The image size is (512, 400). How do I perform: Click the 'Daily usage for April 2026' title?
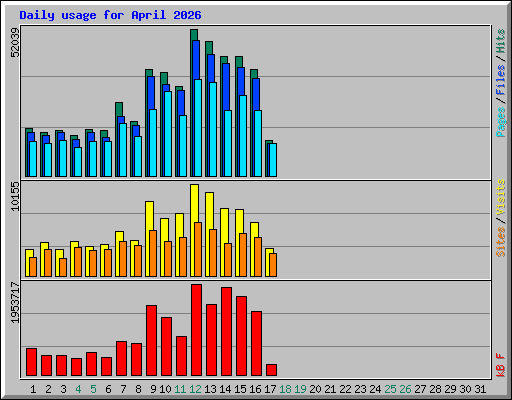pyautogui.click(x=110, y=15)
